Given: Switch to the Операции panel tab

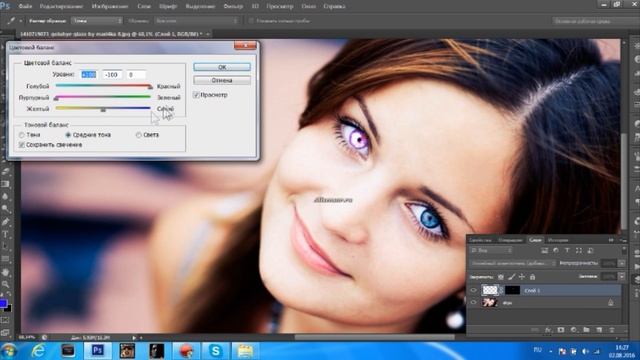Looking at the screenshot, I should tap(510, 240).
